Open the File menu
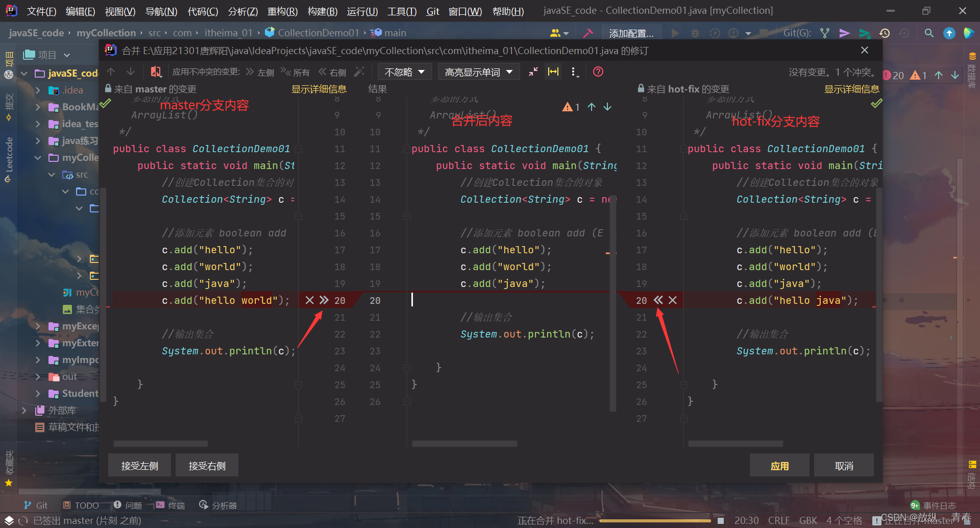980x528 pixels. (x=41, y=11)
